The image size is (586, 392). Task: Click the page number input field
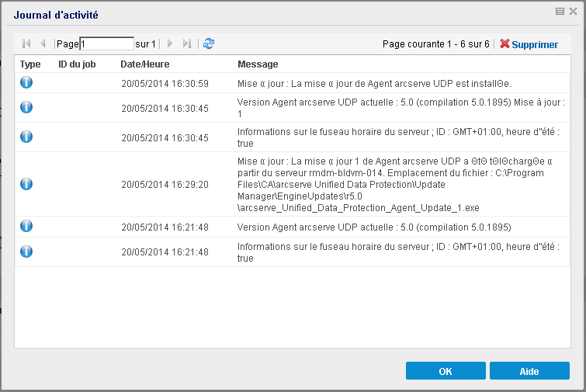coord(106,44)
